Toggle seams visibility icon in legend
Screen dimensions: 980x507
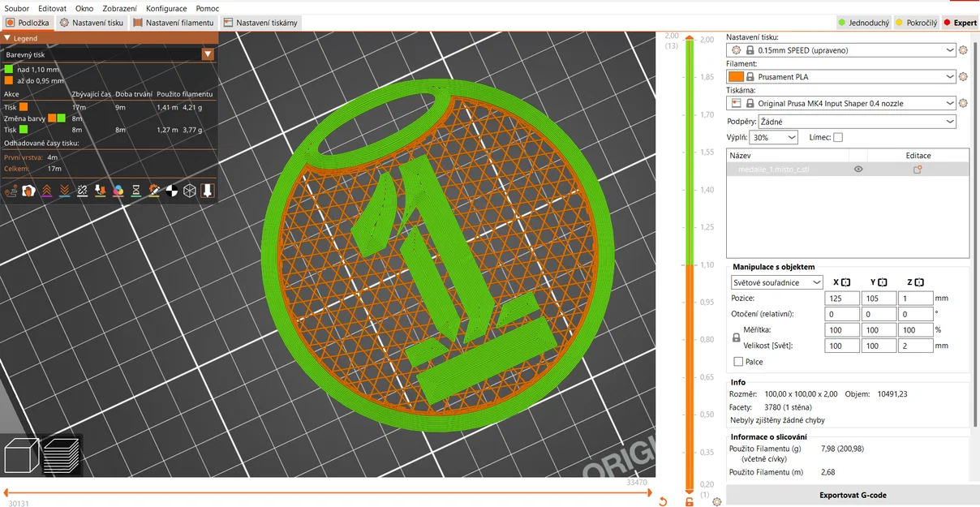pyautogui.click(x=83, y=191)
